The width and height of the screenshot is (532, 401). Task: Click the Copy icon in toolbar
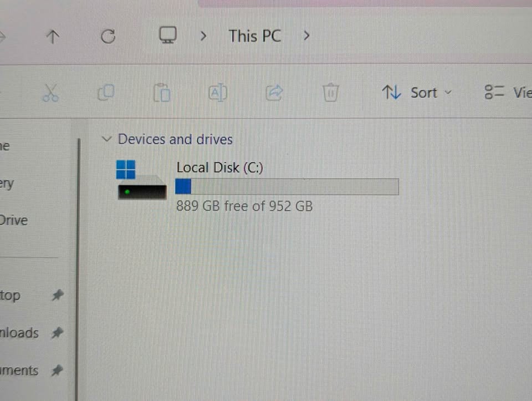[106, 93]
